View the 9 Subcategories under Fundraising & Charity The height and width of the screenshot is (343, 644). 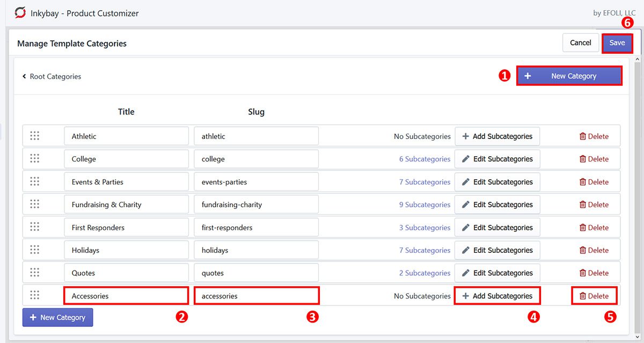pos(425,205)
